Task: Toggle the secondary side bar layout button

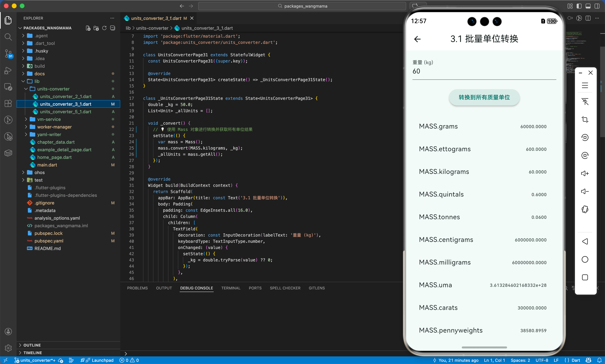Action: (597, 6)
